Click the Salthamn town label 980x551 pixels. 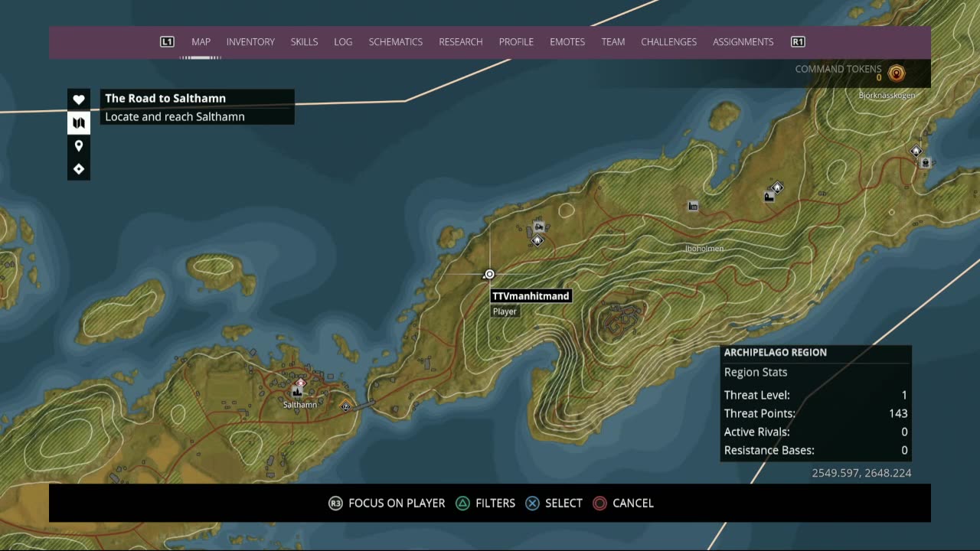click(300, 405)
